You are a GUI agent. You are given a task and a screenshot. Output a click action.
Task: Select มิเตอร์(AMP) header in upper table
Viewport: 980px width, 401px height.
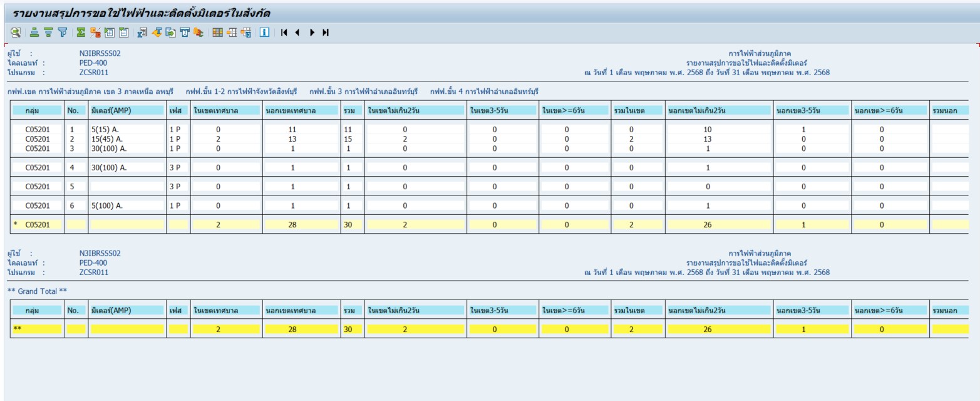pyautogui.click(x=126, y=109)
